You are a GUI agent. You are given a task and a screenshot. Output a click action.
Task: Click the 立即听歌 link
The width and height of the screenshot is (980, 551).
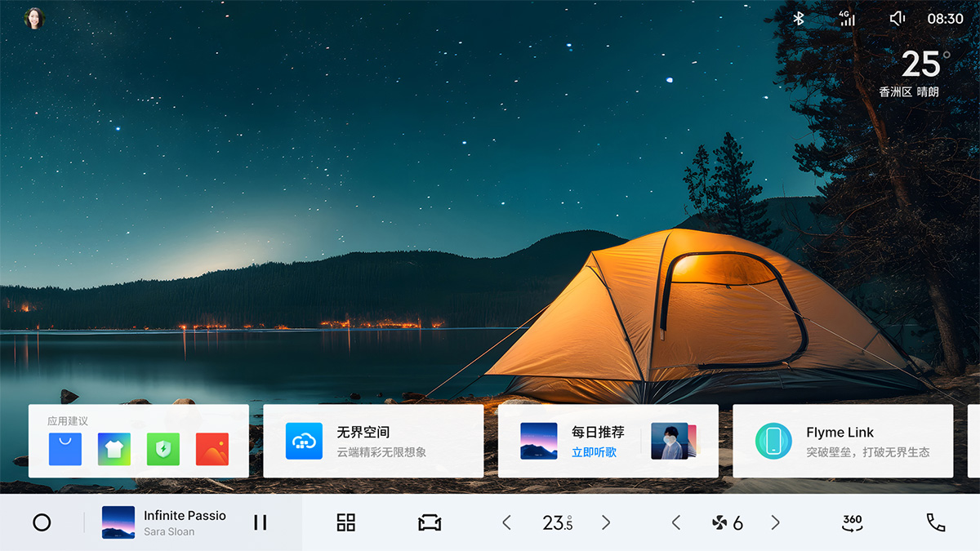click(594, 452)
